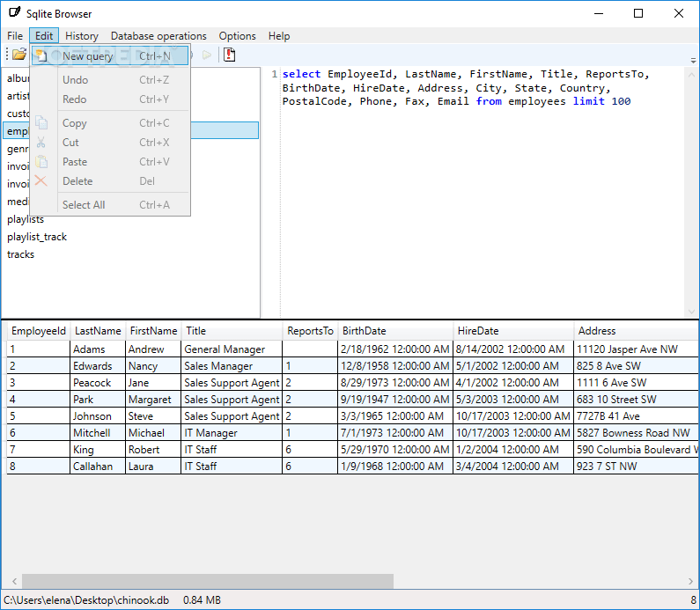
Task: Open the Options menu
Action: click(x=237, y=36)
